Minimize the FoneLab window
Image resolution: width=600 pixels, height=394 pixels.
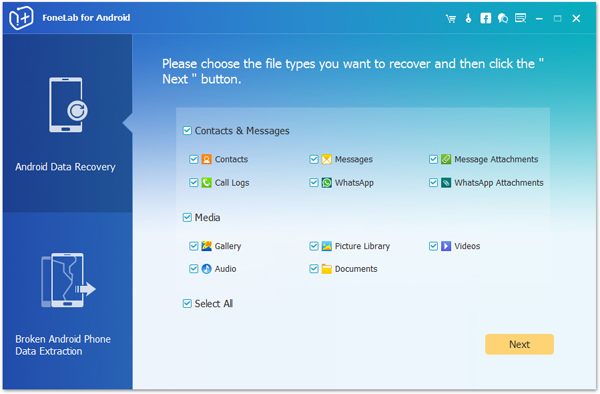click(x=539, y=18)
